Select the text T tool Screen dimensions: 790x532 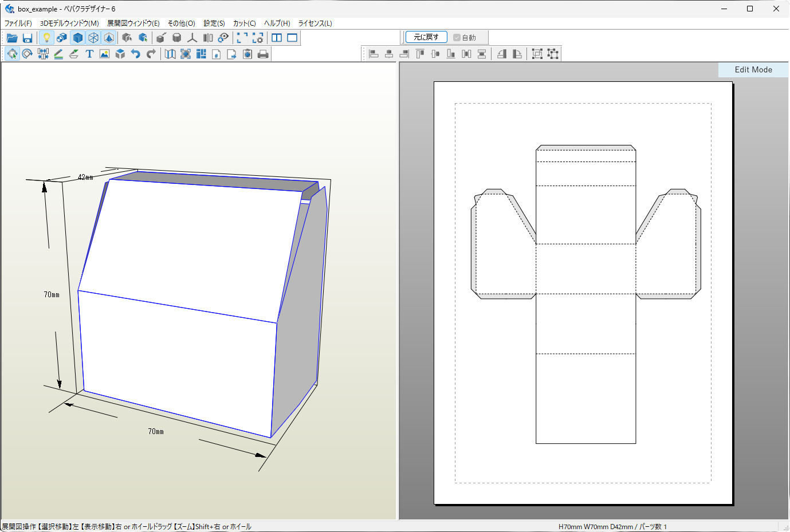89,54
